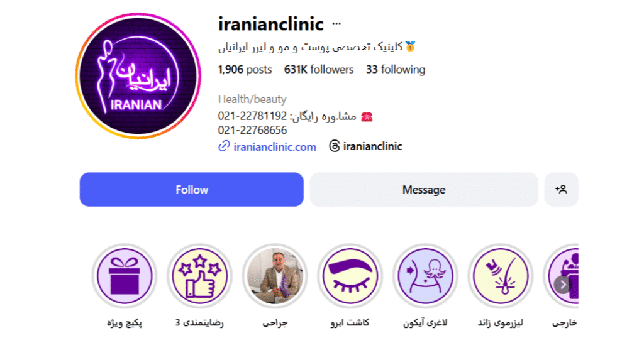Open the neon IRANIAN profile picture story
The image size is (644, 338).
[x=138, y=76]
